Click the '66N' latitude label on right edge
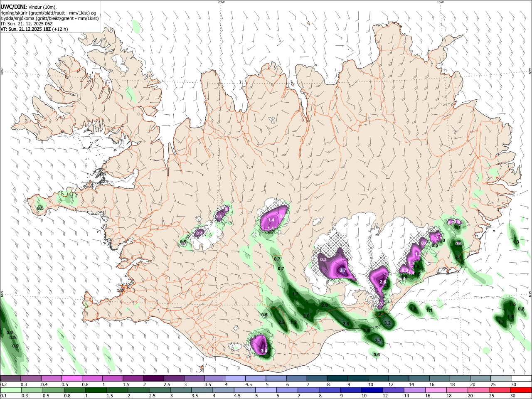Viewport: 532px width, 399px height. (x=530, y=71)
